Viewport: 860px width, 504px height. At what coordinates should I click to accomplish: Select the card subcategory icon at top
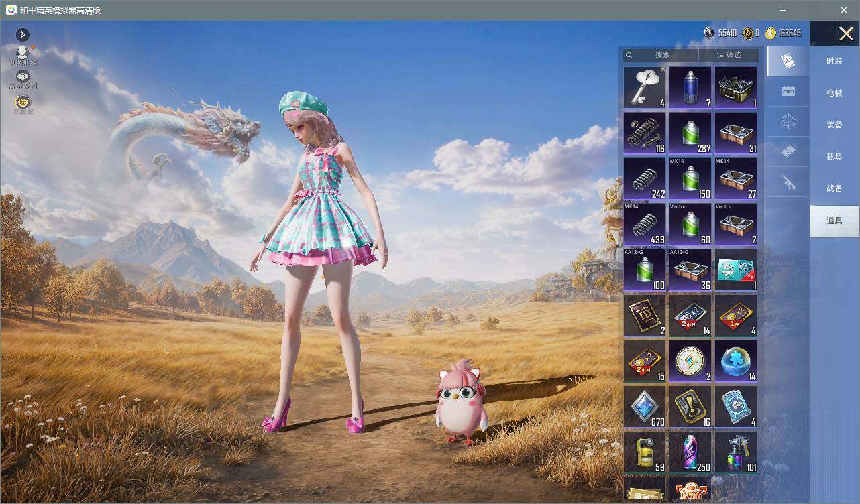(788, 61)
